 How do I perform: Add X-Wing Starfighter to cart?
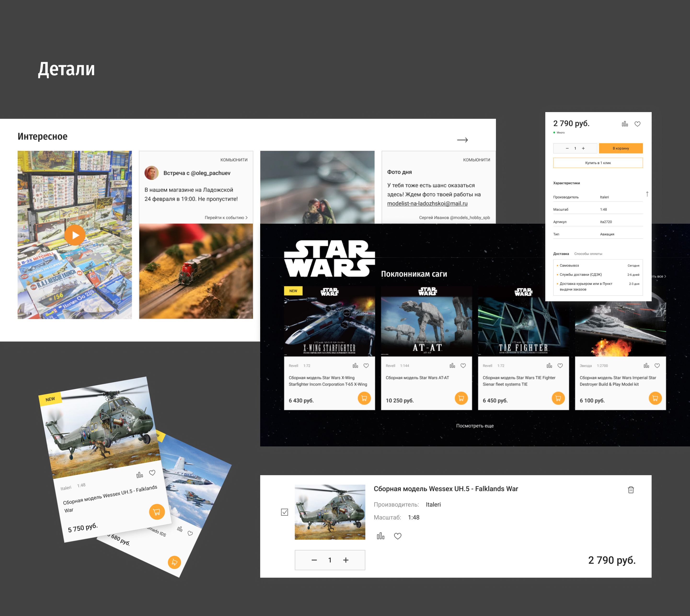[364, 398]
